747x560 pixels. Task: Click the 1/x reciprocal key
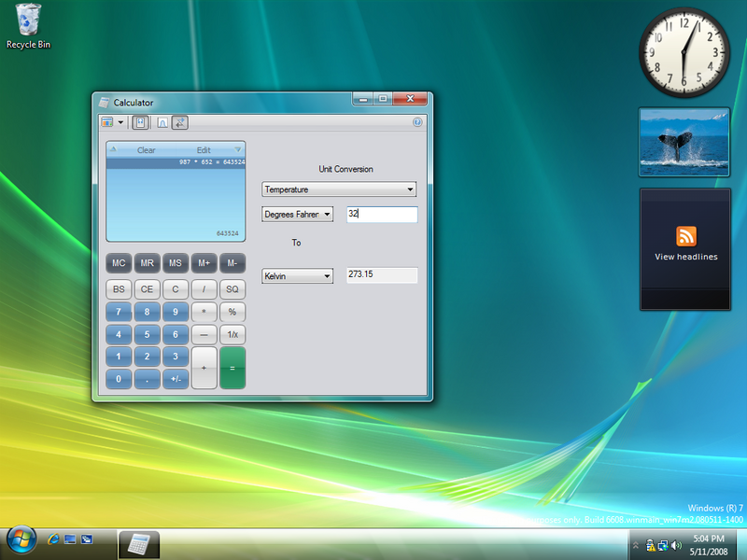pos(233,334)
